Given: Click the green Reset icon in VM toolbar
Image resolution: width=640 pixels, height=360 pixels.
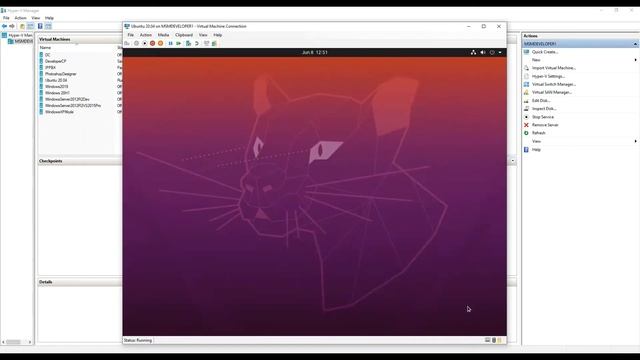Looking at the screenshot, I should tap(178, 43).
